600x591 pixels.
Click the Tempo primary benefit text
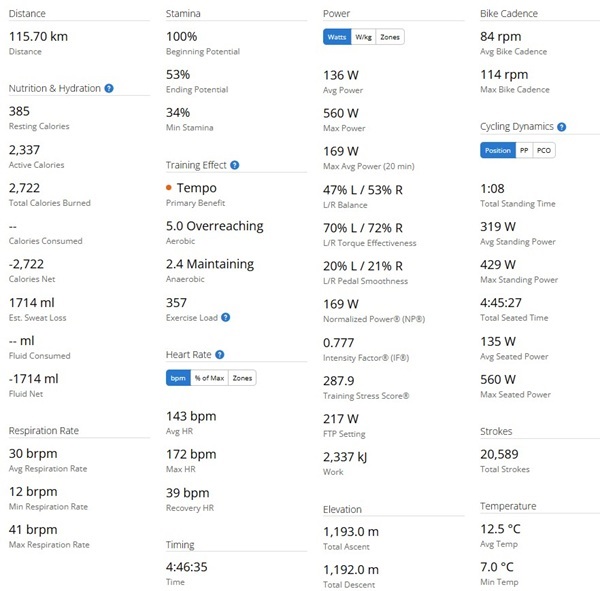pyautogui.click(x=196, y=188)
